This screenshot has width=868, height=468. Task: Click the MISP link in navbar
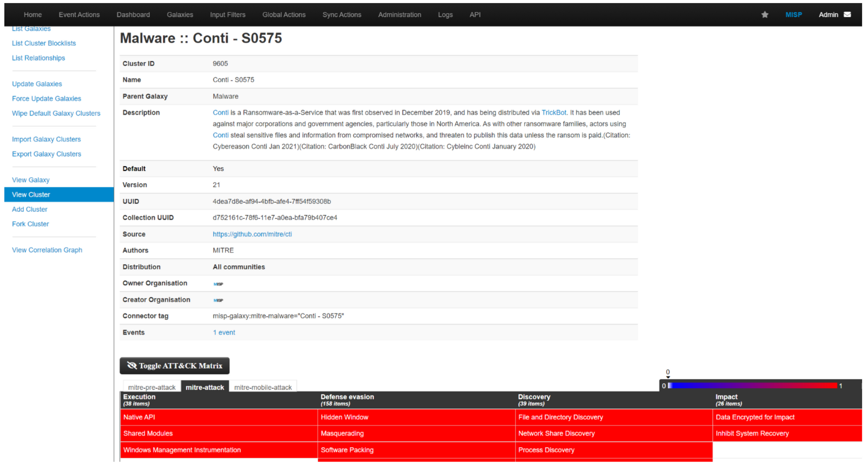[793, 15]
